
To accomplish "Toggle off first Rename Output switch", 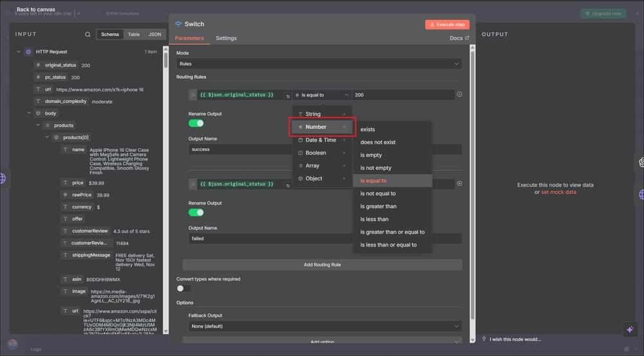I will [x=196, y=123].
